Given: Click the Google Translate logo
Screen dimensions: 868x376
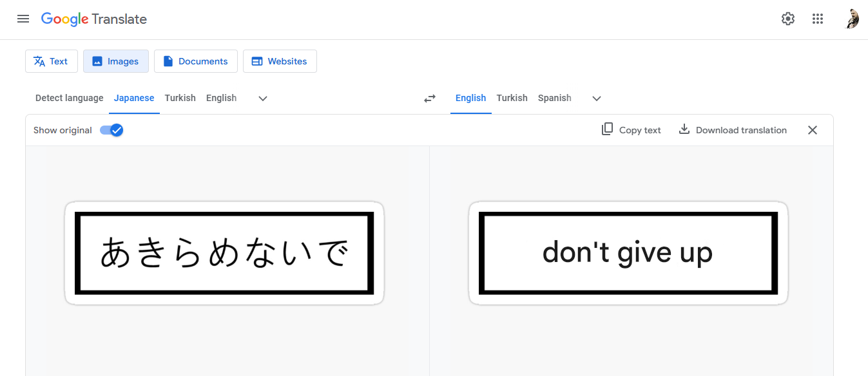Looking at the screenshot, I should (93, 19).
